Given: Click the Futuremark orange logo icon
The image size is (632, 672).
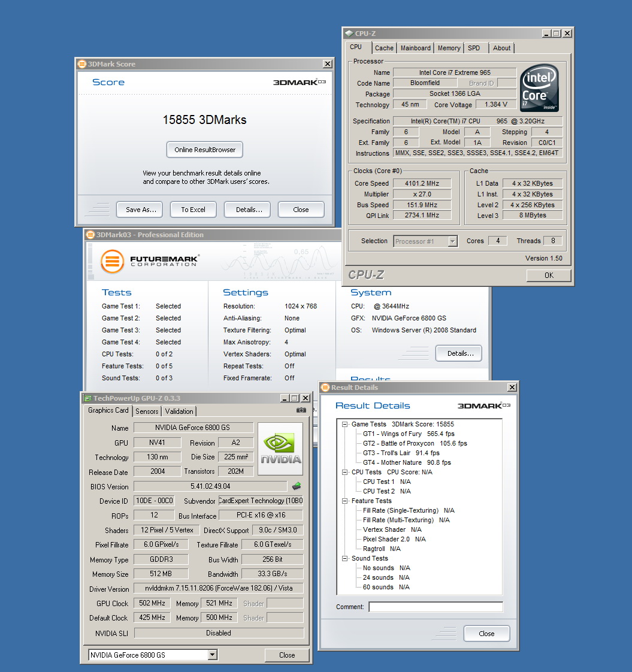Looking at the screenshot, I should point(113,261).
